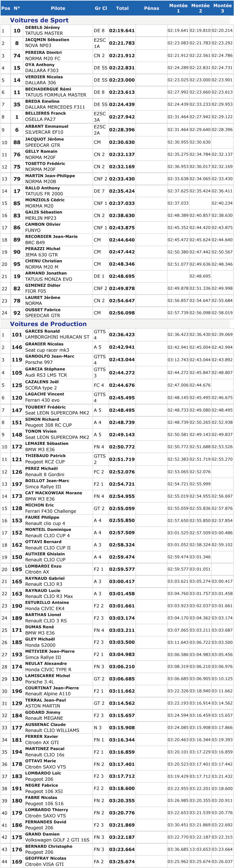
Task: Select PEREIRA Dimitri's total time 02:21.912
Action: (122, 56)
